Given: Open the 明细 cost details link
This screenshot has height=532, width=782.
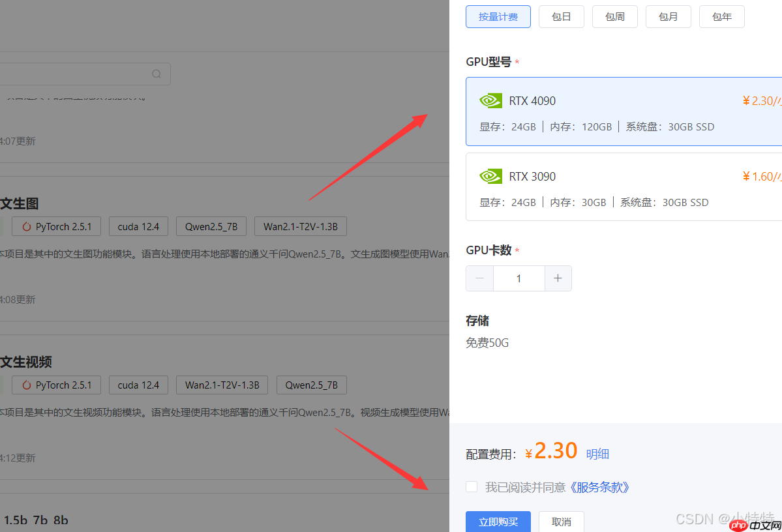Looking at the screenshot, I should pos(597,454).
